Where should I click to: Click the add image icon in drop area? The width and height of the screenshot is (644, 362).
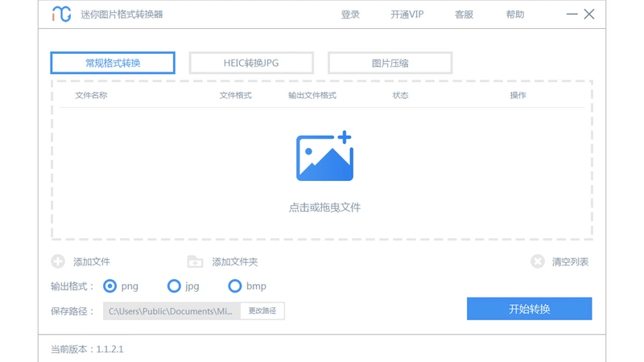click(324, 156)
